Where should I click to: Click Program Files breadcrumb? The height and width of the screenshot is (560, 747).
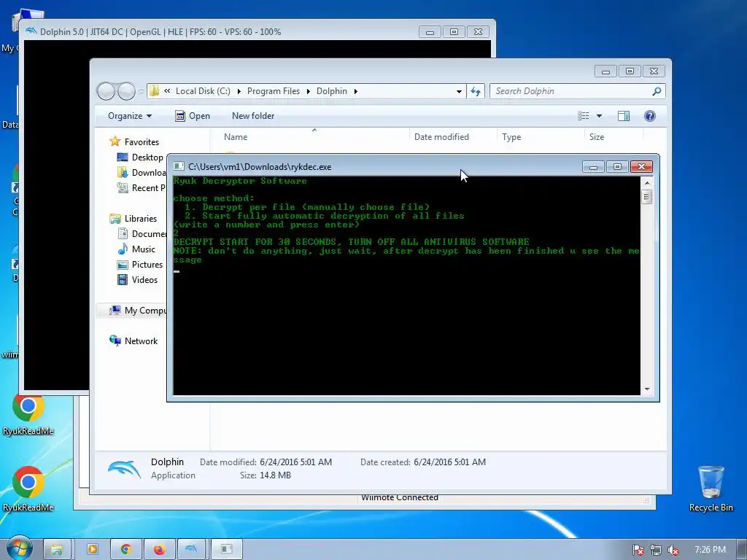(274, 91)
